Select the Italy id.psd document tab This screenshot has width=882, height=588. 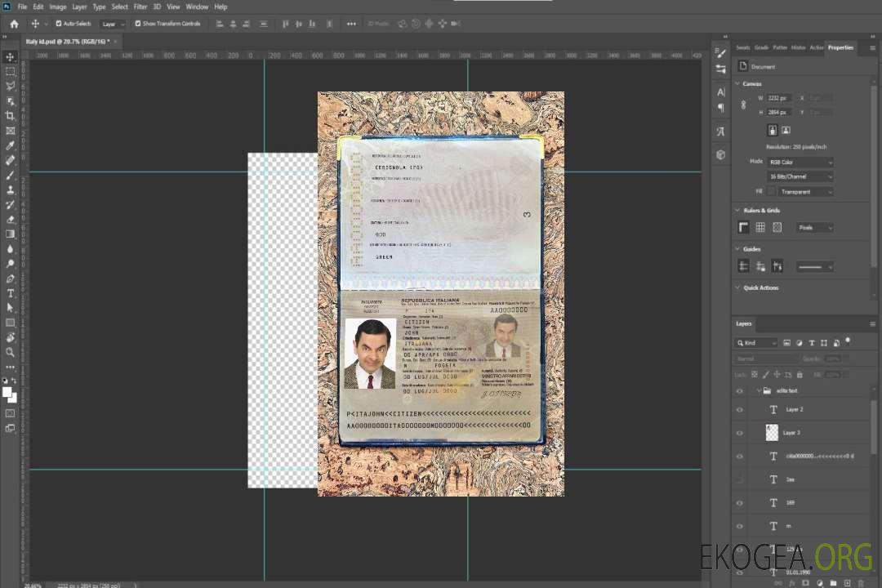point(68,42)
